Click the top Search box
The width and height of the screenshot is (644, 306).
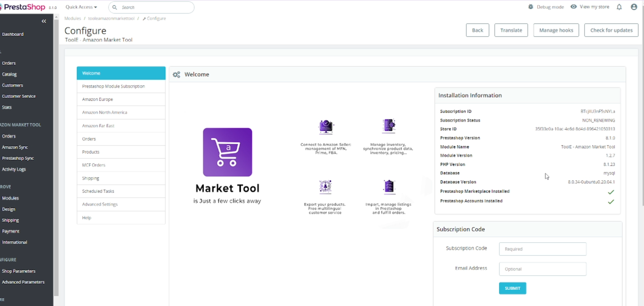point(151,7)
